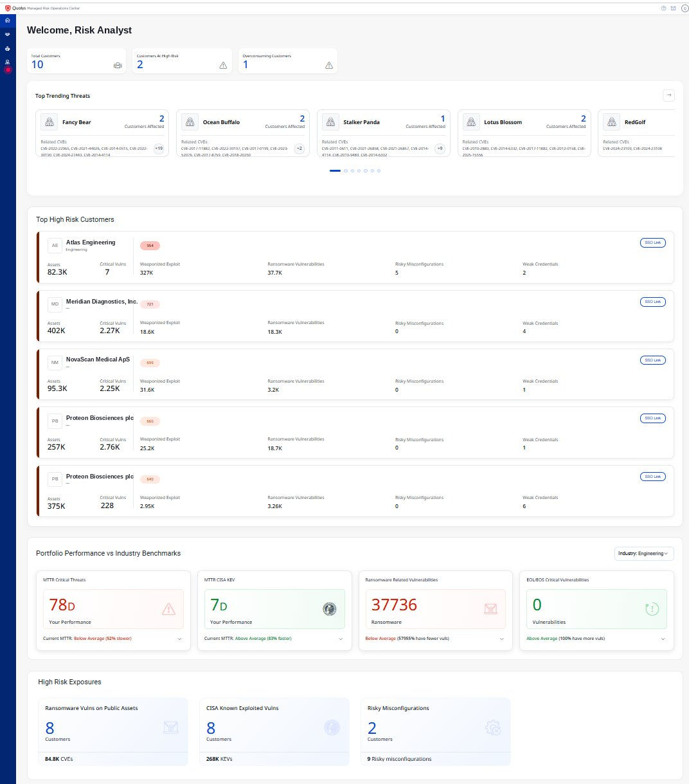Click laptop icon in Ransomware Related Vulnerabilities card
Image resolution: width=689 pixels, height=784 pixels.
[x=490, y=609]
